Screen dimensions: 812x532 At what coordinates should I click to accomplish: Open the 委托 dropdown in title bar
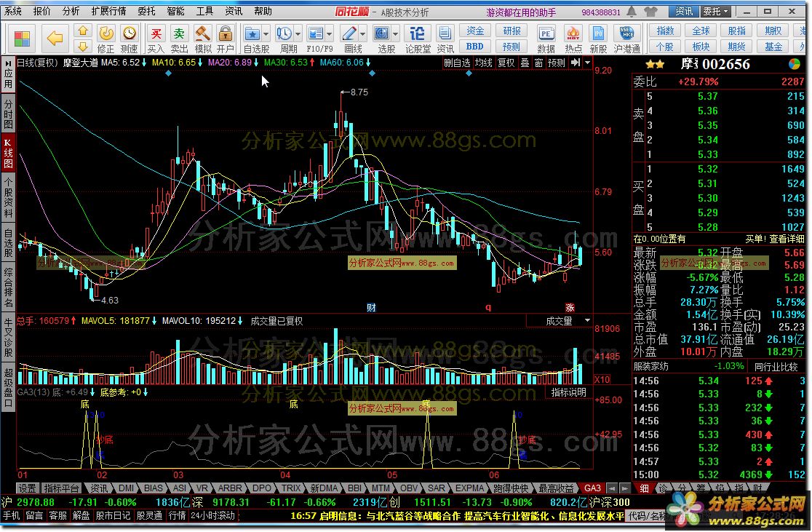(716, 12)
